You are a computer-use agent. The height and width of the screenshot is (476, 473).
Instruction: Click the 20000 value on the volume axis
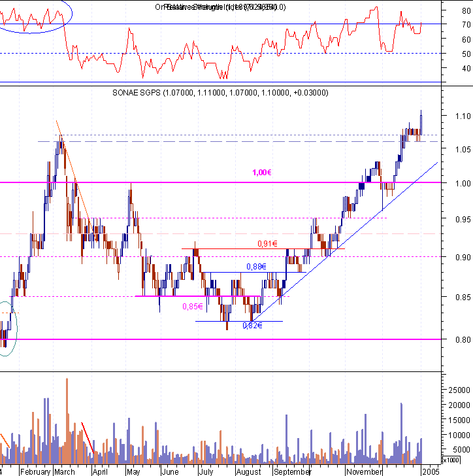pyautogui.click(x=459, y=405)
